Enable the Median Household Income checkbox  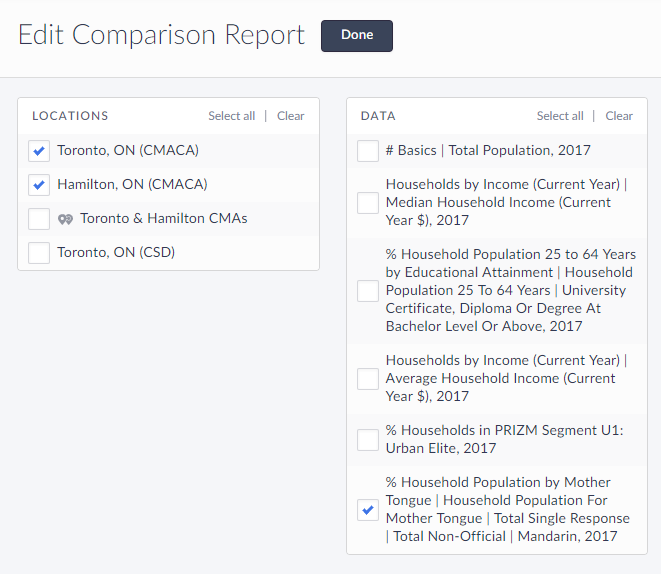pyautogui.click(x=368, y=203)
